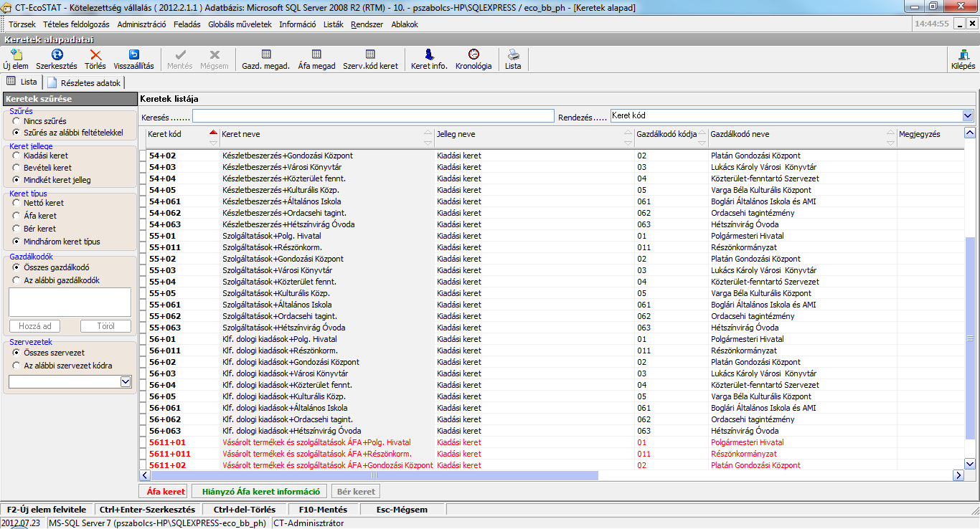Open Keret info. toolbar icon

(429, 54)
